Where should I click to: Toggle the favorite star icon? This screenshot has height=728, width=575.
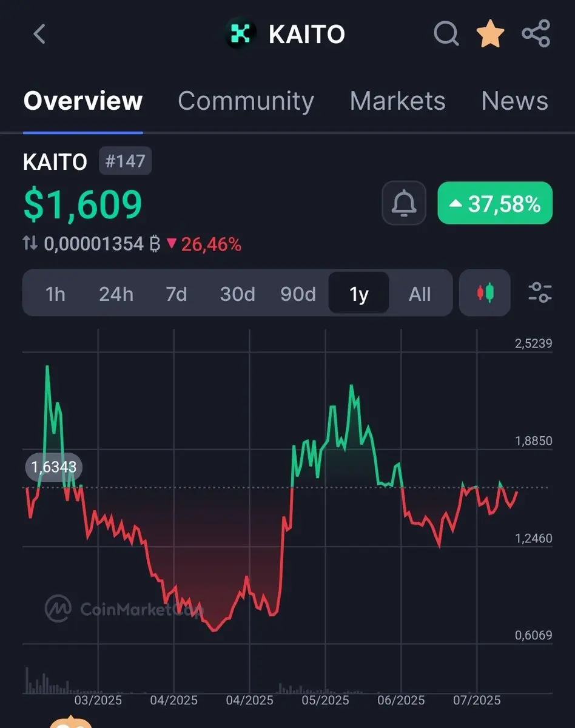tap(490, 34)
